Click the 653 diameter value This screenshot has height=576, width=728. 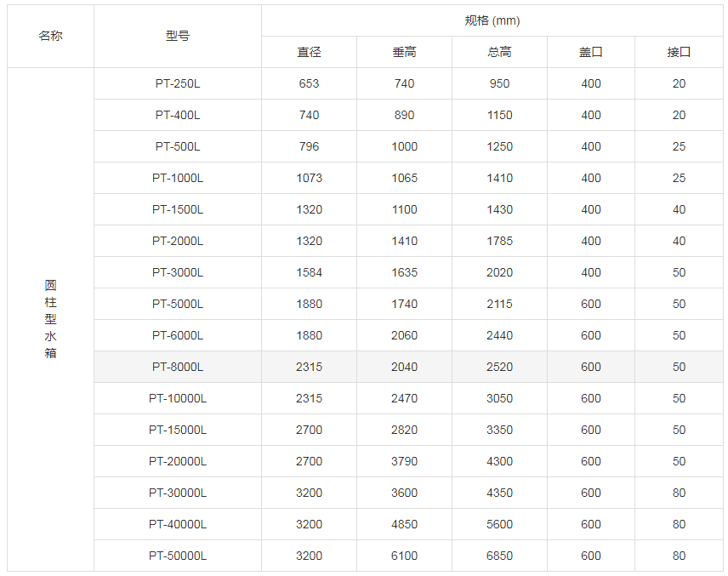coord(309,83)
